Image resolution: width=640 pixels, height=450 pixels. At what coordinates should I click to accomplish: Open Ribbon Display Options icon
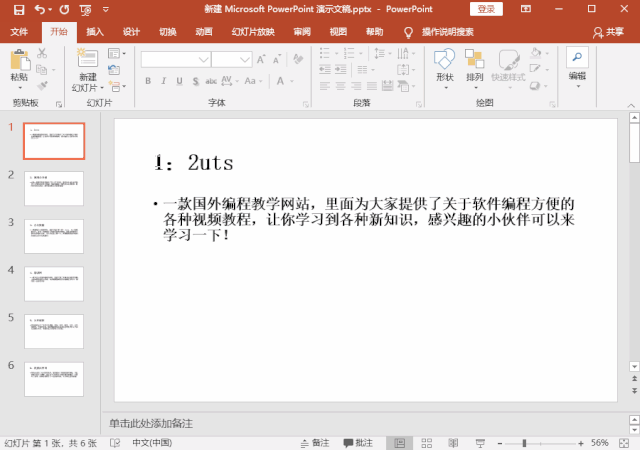526,9
